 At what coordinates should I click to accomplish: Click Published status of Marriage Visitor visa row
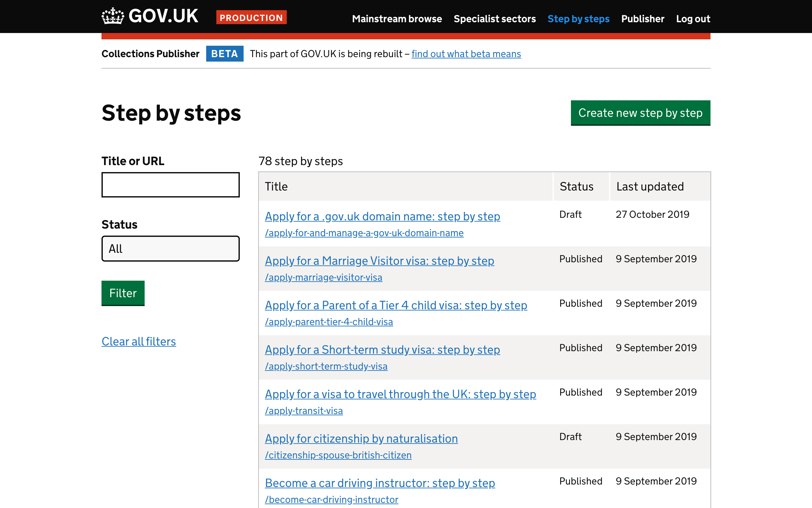581,259
